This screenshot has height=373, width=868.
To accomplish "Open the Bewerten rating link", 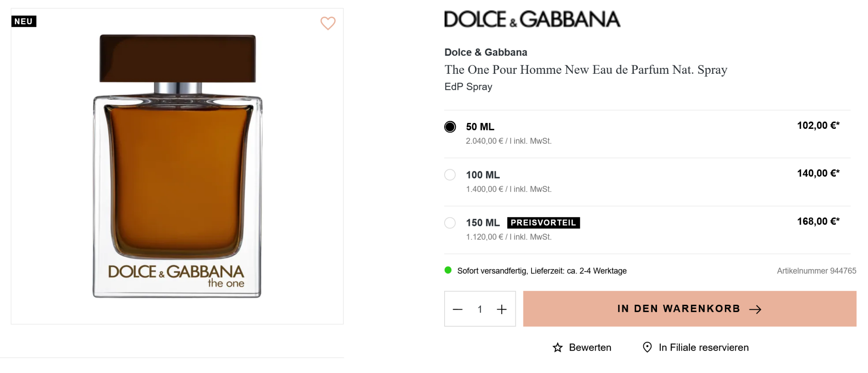I will pyautogui.click(x=590, y=348).
